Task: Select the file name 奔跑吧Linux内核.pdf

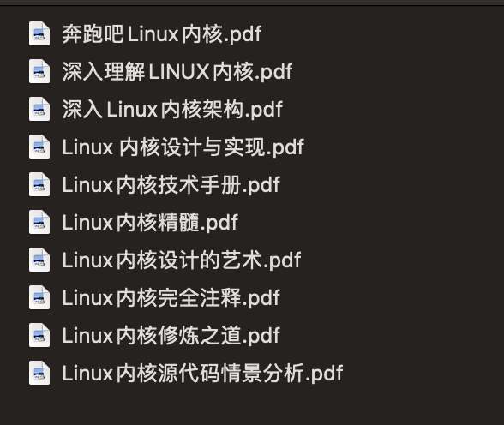Action: coord(162,33)
